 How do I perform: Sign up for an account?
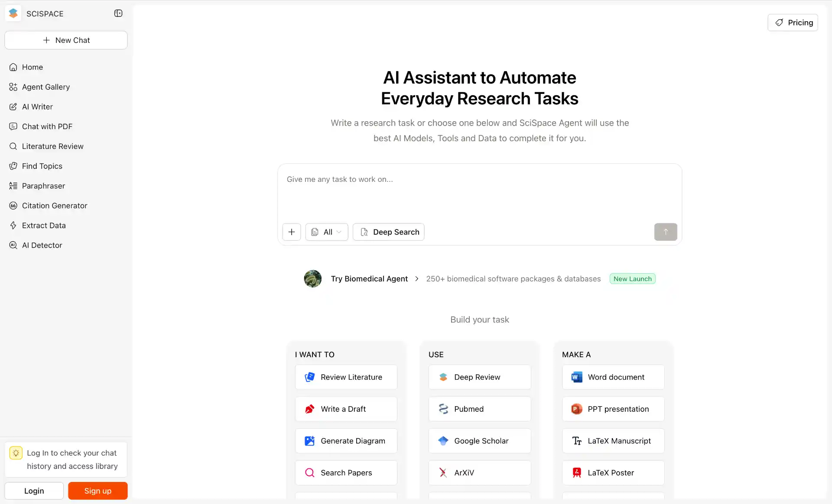click(97, 491)
